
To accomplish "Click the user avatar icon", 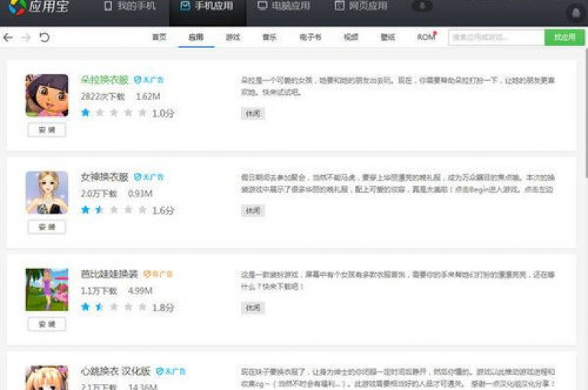I will pyautogui.click(x=576, y=13).
